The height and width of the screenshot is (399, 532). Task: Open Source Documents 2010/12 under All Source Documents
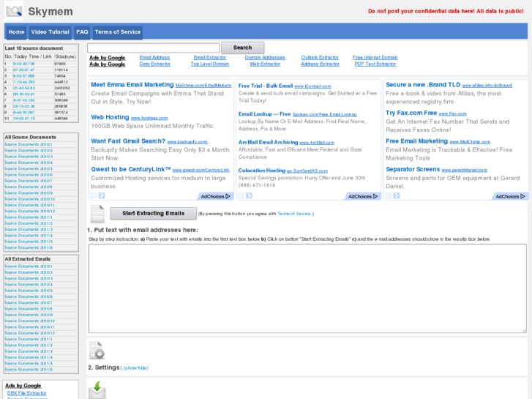coord(29,212)
